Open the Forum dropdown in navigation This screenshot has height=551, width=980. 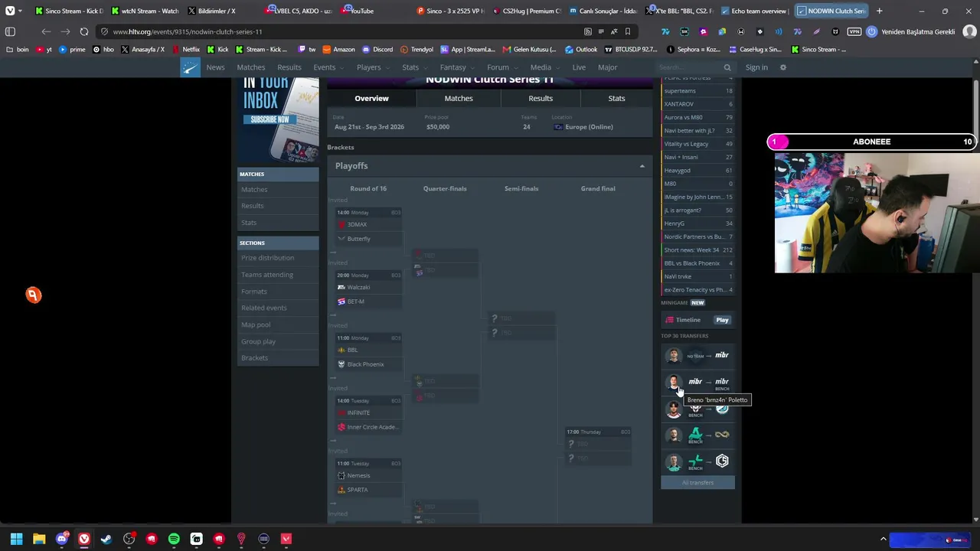coord(501,67)
